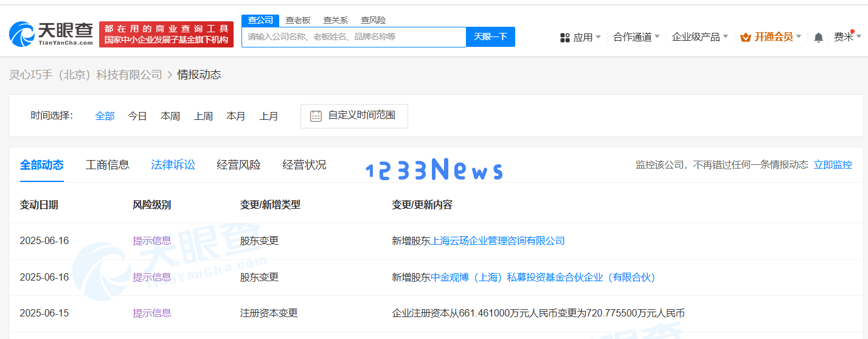Switch to the 法律诉讼 tab

coord(173,164)
